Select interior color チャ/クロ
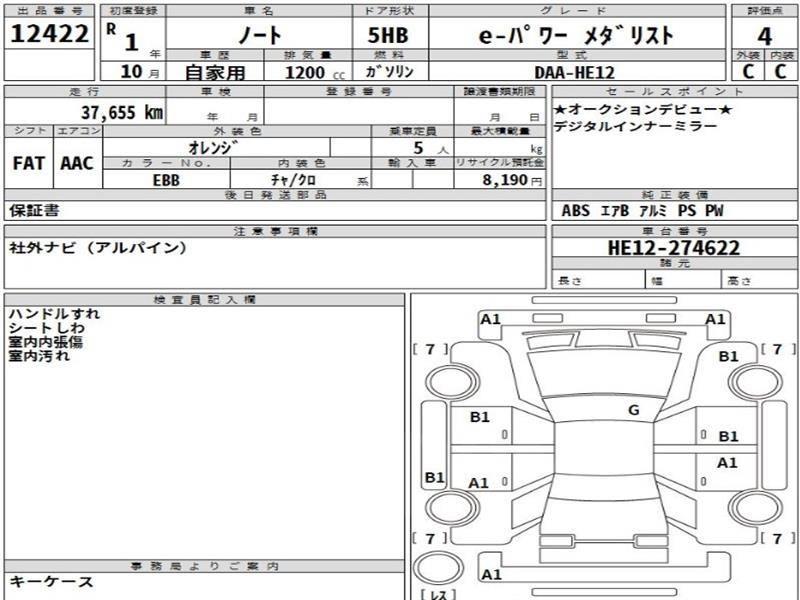This screenshot has height=600, width=800. click(x=293, y=180)
